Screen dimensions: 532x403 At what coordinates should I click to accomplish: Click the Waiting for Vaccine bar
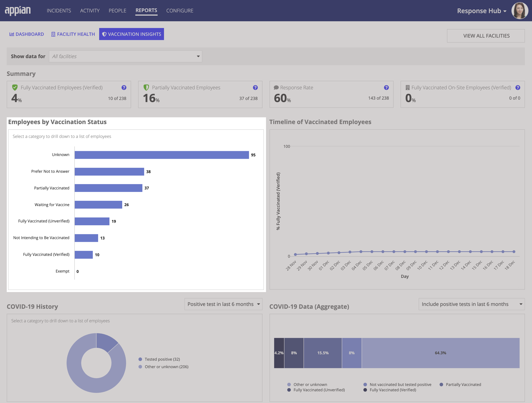point(98,205)
